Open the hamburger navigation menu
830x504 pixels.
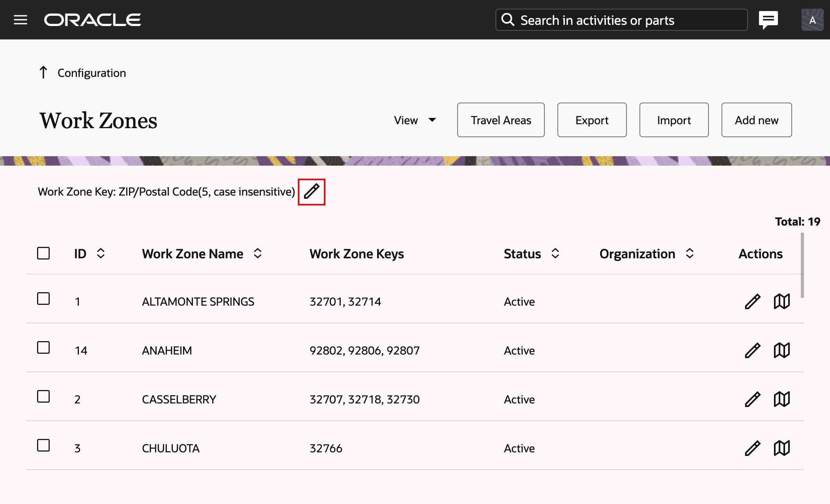[21, 20]
